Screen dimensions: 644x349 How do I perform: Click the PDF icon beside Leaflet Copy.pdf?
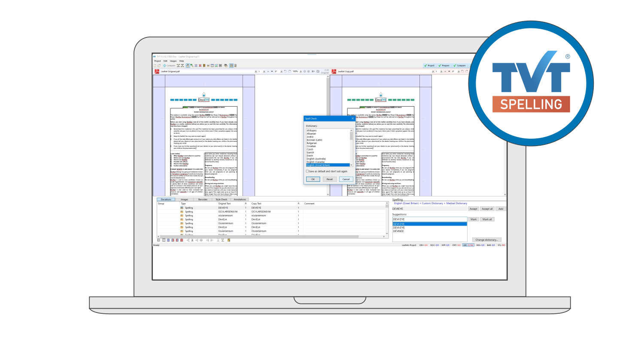(334, 71)
